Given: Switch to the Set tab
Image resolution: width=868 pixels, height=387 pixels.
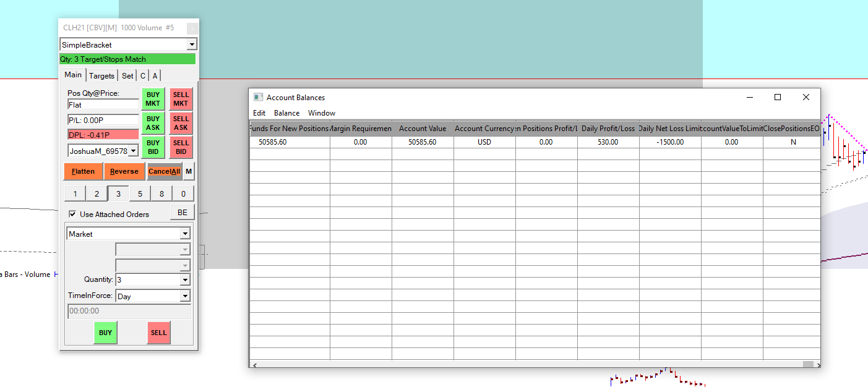Looking at the screenshot, I should 127,75.
